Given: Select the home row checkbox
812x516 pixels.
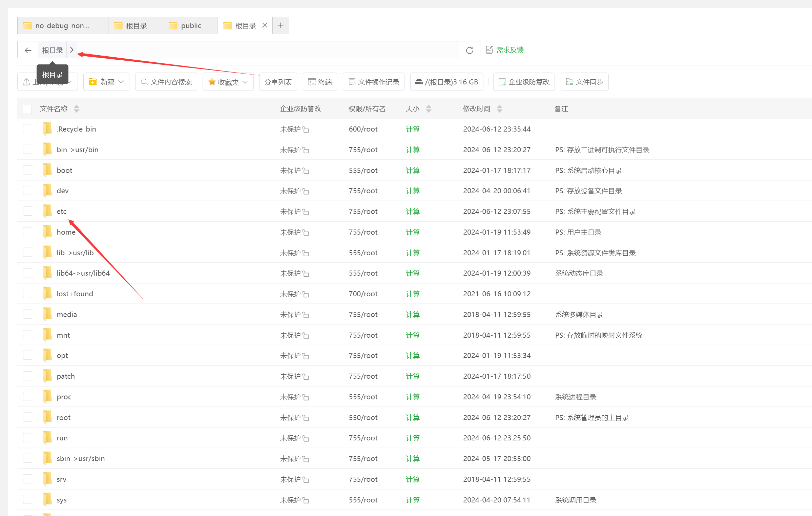Looking at the screenshot, I should [x=27, y=232].
